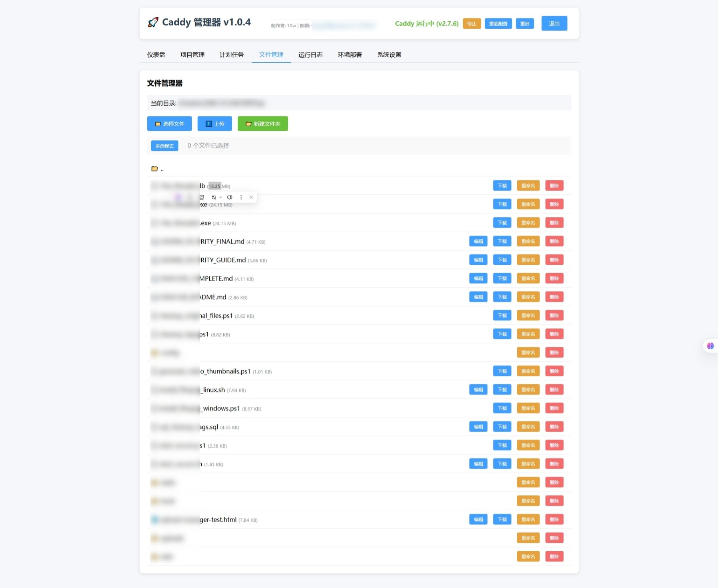
Task: Open the 运行日志 tab
Action: (x=310, y=55)
